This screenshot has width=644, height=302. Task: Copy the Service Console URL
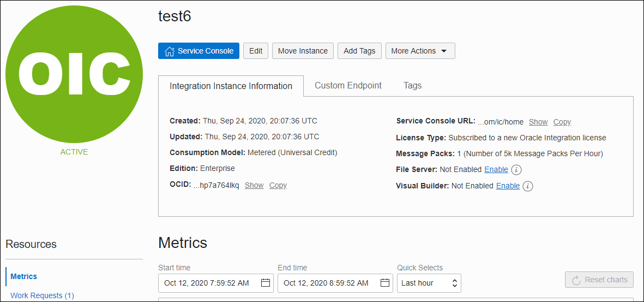click(562, 122)
